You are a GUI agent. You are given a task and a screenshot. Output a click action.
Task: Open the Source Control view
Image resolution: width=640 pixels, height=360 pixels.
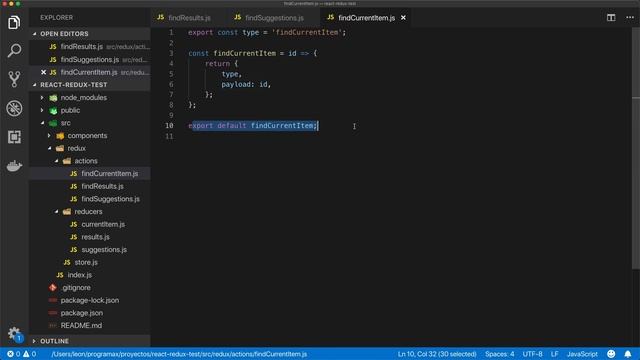pyautogui.click(x=14, y=79)
